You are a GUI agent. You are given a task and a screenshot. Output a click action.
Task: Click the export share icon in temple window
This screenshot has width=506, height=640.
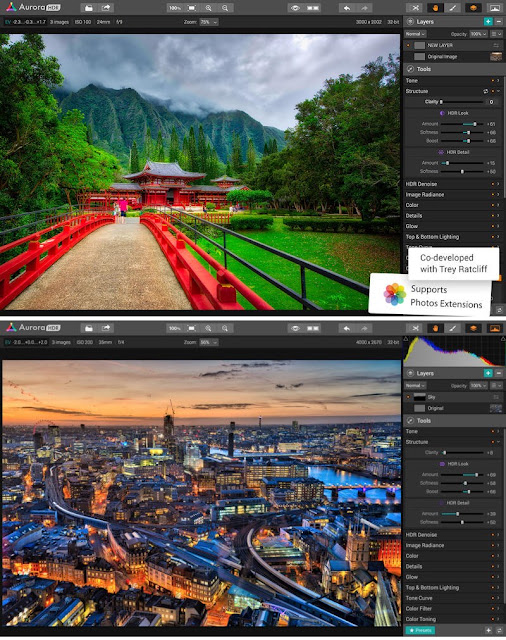coord(106,8)
